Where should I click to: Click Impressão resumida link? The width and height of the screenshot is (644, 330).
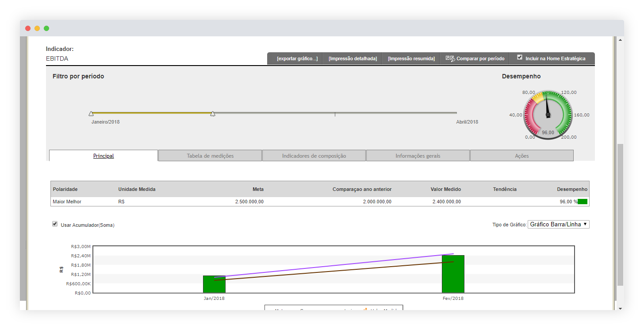(x=411, y=59)
